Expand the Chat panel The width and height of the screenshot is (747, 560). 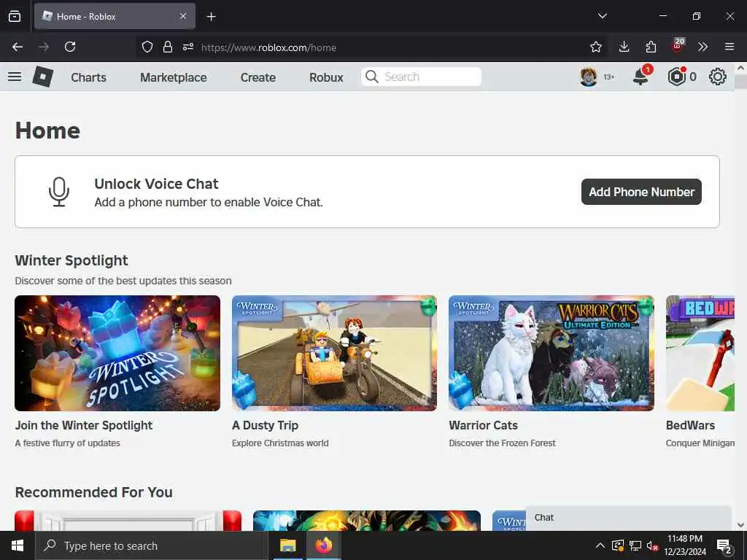(x=628, y=518)
